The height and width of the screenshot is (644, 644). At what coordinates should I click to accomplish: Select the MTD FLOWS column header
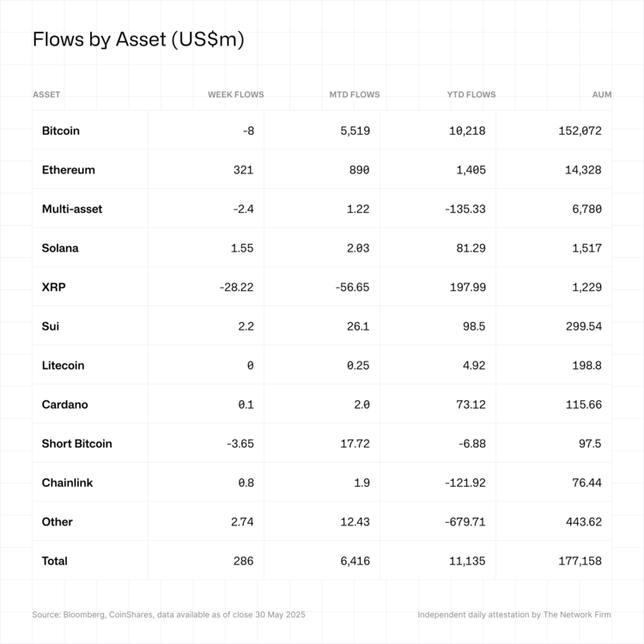(355, 94)
